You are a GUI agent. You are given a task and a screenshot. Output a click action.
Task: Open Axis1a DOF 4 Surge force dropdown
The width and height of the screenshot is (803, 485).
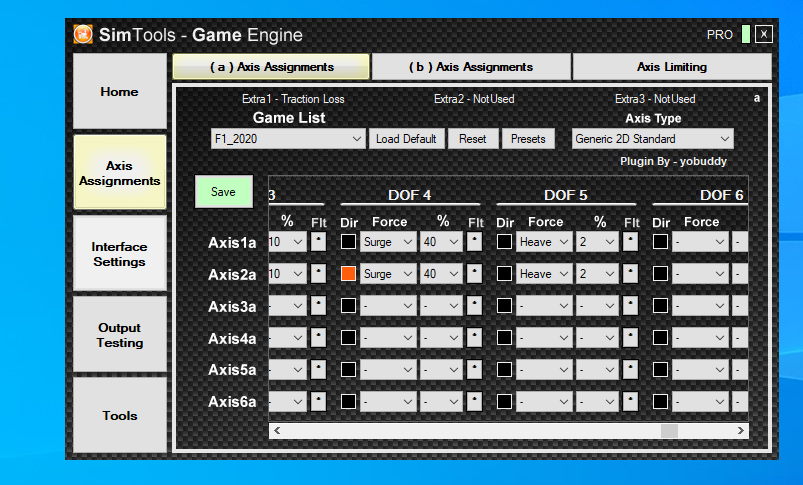(x=388, y=242)
